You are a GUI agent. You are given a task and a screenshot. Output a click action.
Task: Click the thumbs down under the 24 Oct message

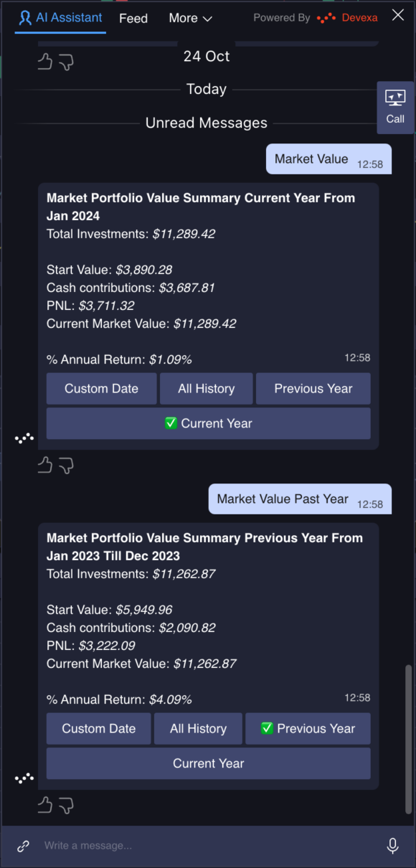[65, 62]
